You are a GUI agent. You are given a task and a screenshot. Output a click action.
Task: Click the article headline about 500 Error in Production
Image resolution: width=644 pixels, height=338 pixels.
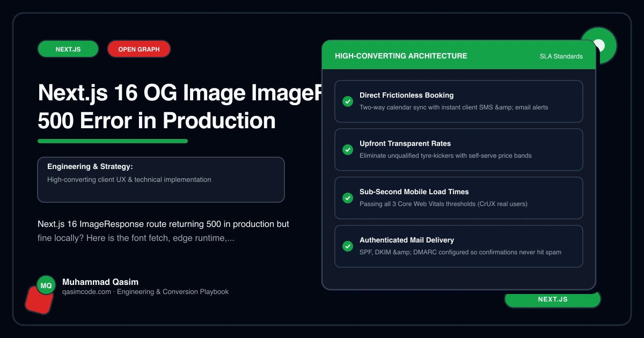tap(180, 107)
